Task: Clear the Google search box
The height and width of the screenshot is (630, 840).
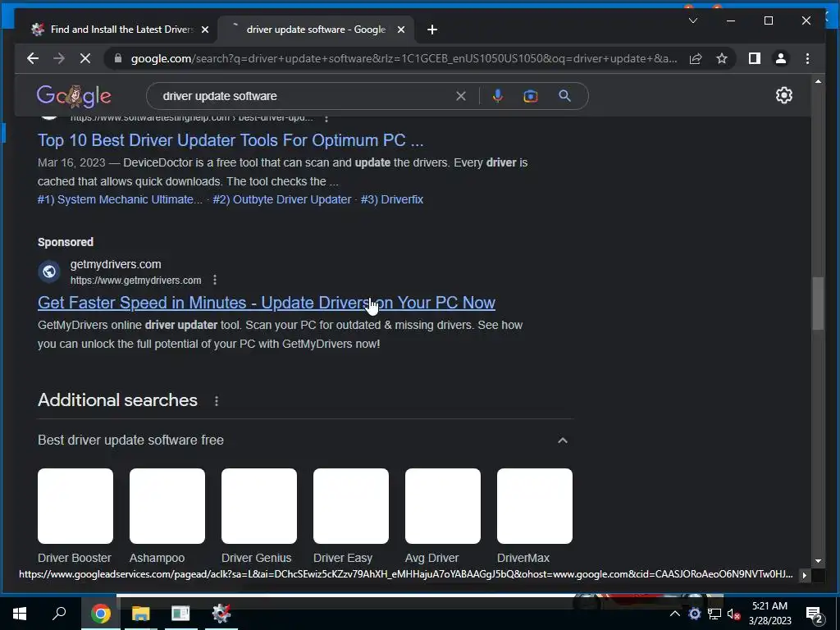Action: point(461,96)
